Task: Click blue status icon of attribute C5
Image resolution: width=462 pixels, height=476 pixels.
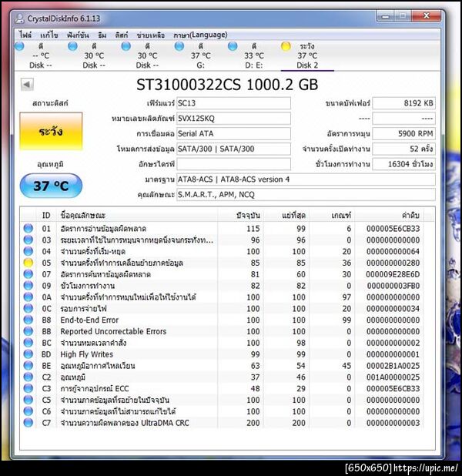Action: (28, 400)
